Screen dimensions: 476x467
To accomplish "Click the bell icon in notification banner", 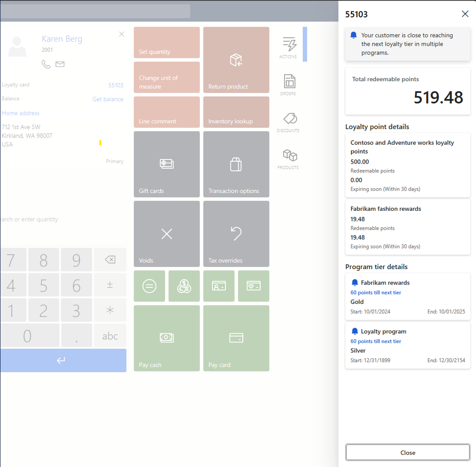I will (x=353, y=35).
